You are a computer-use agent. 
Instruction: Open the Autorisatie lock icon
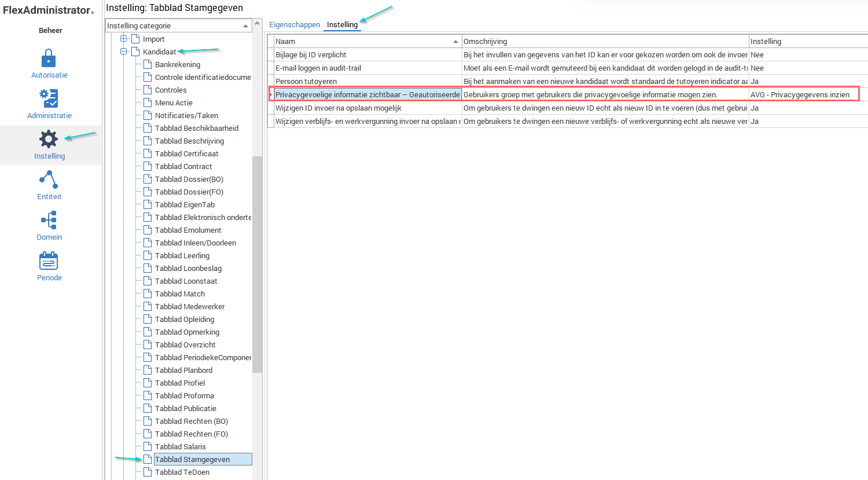point(49,59)
